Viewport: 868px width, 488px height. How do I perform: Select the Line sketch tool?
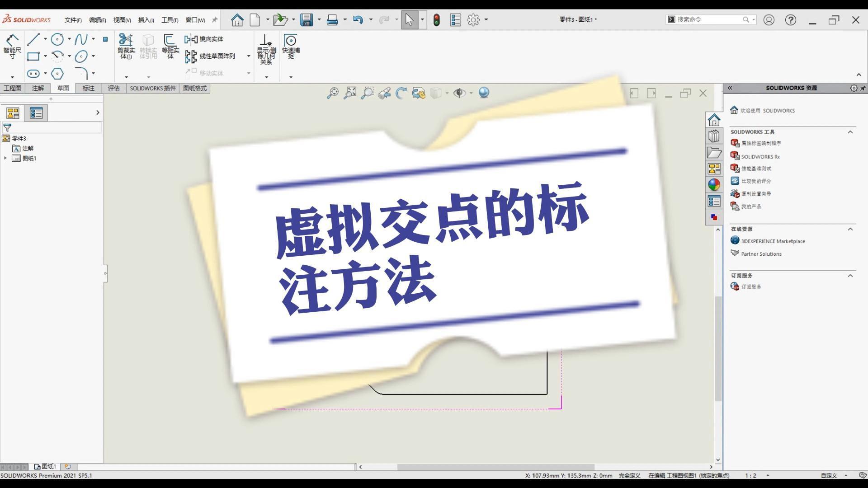pyautogui.click(x=33, y=39)
